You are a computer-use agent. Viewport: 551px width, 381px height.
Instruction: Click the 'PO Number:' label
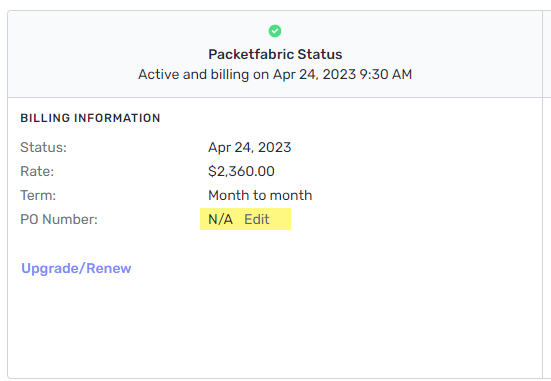59,220
